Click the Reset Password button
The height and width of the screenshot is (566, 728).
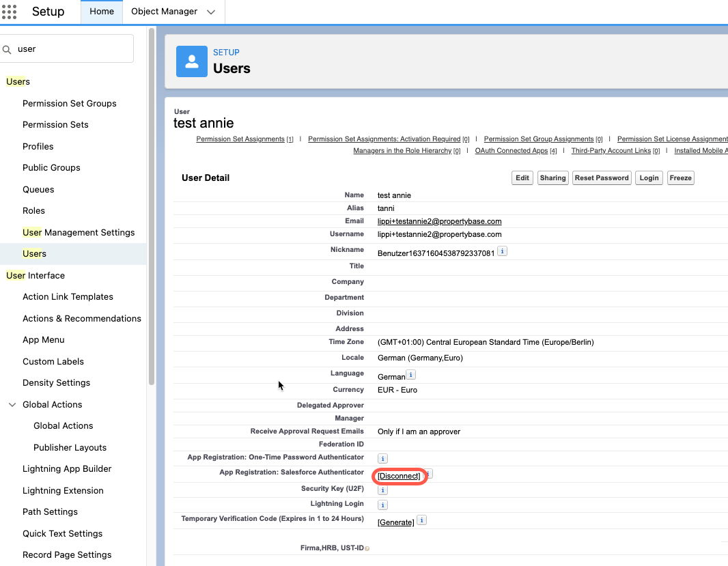pos(601,178)
